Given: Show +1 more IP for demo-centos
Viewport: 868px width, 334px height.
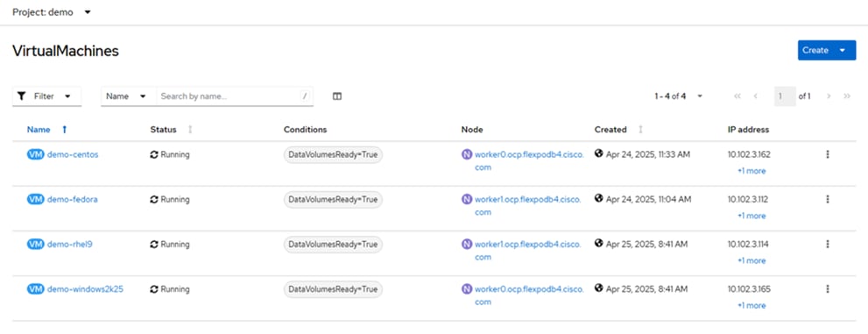Looking at the screenshot, I should (752, 171).
